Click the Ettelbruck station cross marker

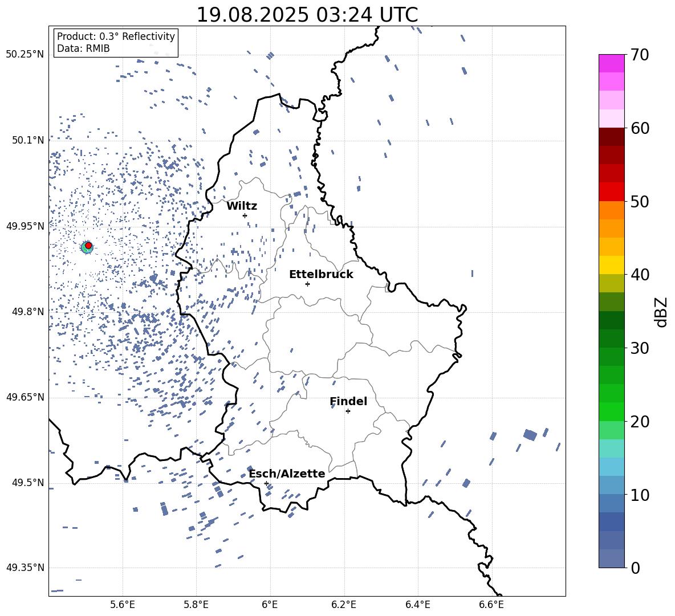click(x=307, y=284)
